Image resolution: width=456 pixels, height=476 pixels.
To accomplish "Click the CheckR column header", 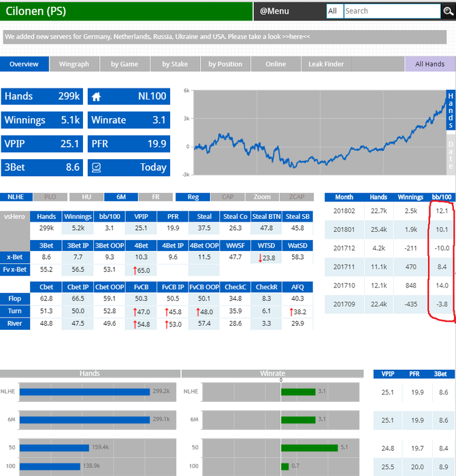I will [266, 287].
